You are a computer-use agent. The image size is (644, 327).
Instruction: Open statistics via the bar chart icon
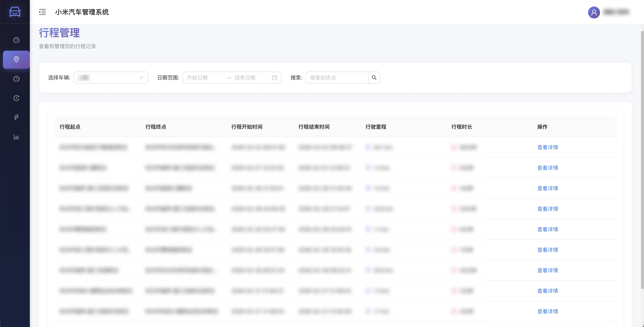tap(16, 137)
